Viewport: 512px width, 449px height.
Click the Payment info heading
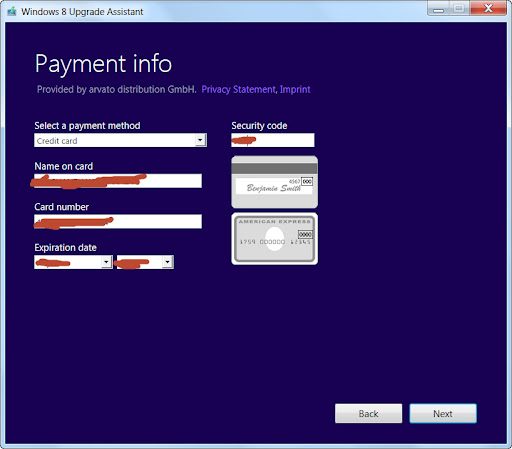tap(103, 64)
